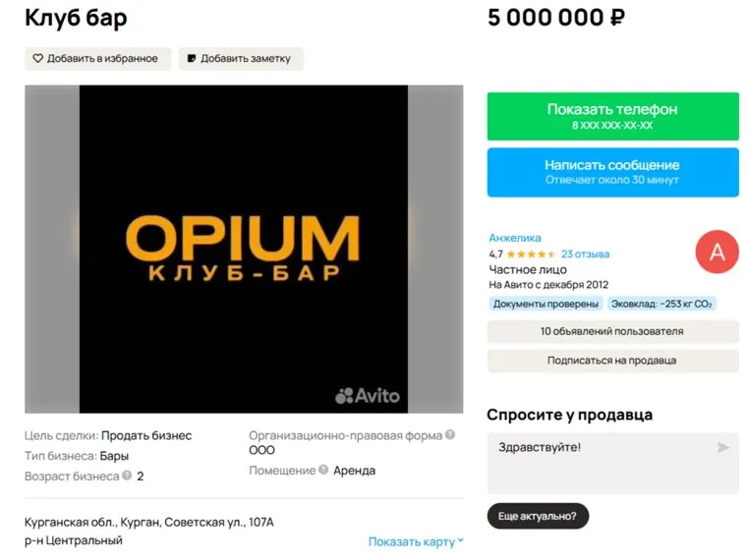Click question mark icon next to Помещение
The image size is (747, 560).
(x=323, y=471)
